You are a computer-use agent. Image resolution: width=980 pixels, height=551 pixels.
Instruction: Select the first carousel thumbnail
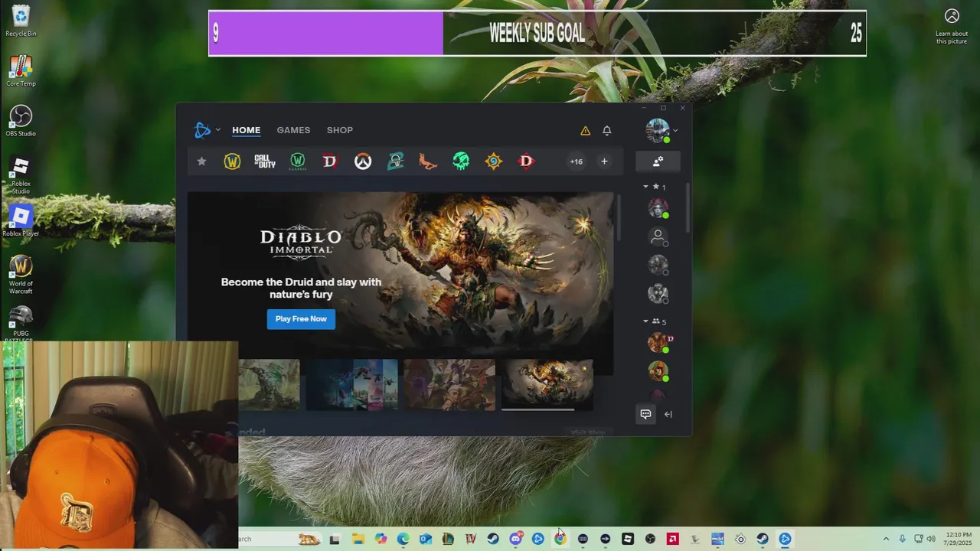(x=269, y=384)
